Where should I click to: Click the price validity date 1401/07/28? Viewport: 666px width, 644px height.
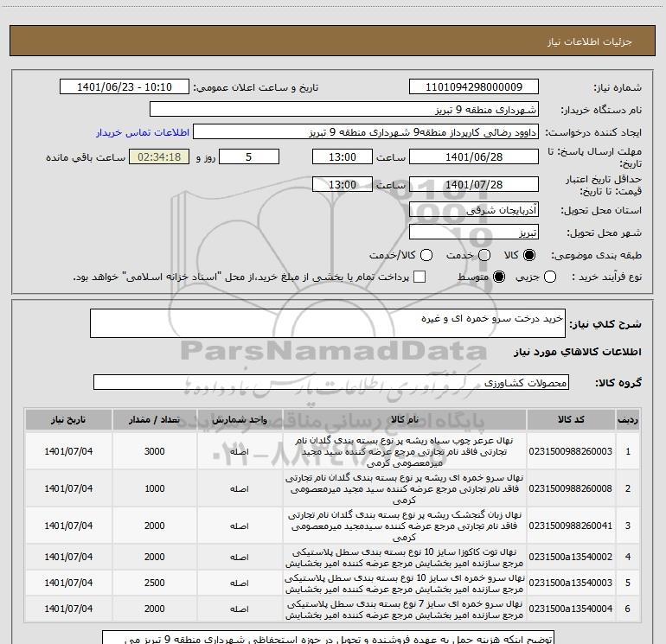point(474,184)
